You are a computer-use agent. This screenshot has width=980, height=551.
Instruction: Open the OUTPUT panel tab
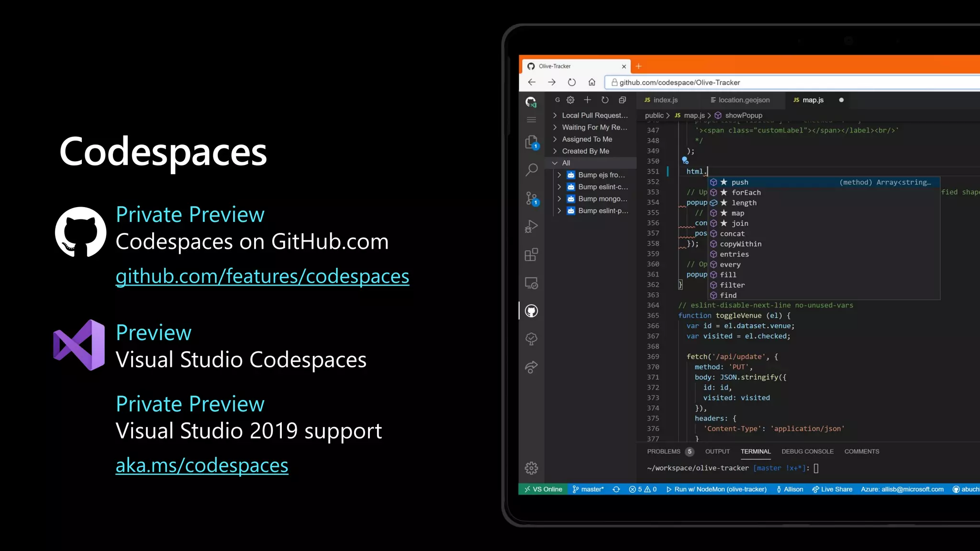click(x=717, y=452)
